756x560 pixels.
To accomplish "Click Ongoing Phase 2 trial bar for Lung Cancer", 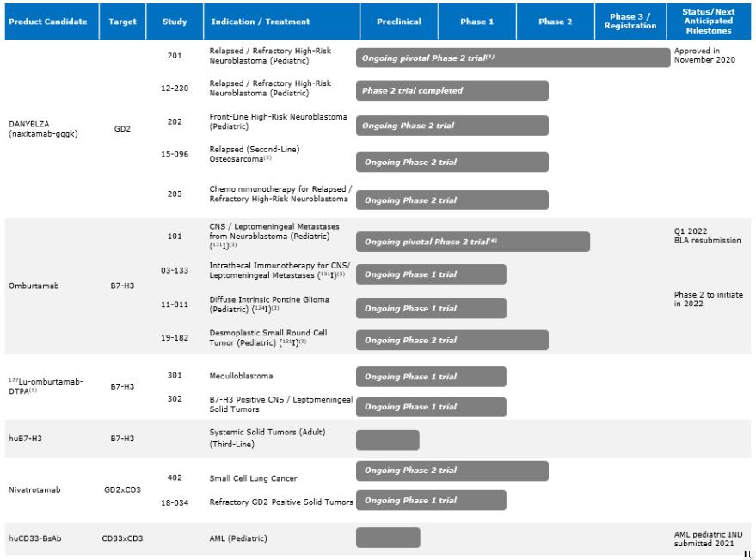I will pos(452,471).
